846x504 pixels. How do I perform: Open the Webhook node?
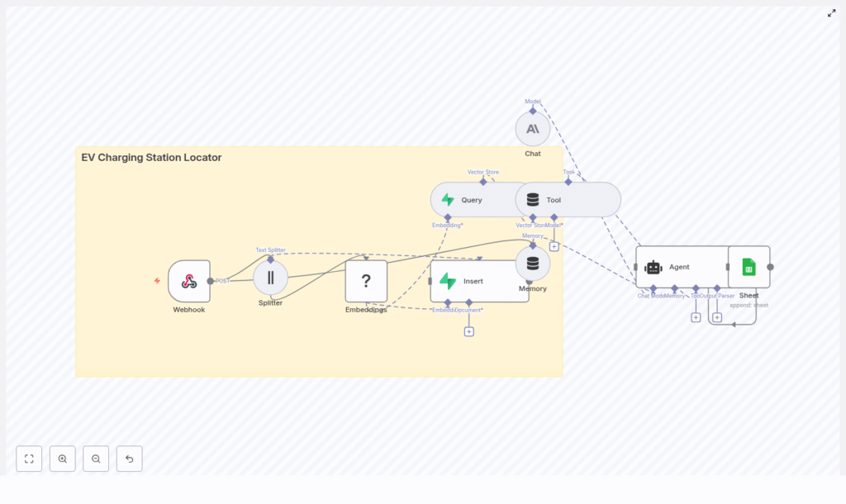tap(188, 279)
